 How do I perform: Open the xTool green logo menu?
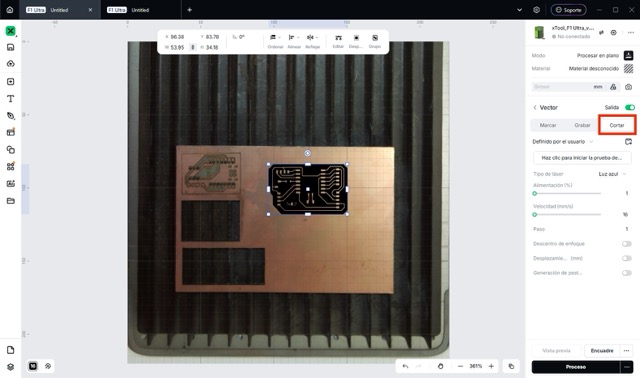point(11,31)
